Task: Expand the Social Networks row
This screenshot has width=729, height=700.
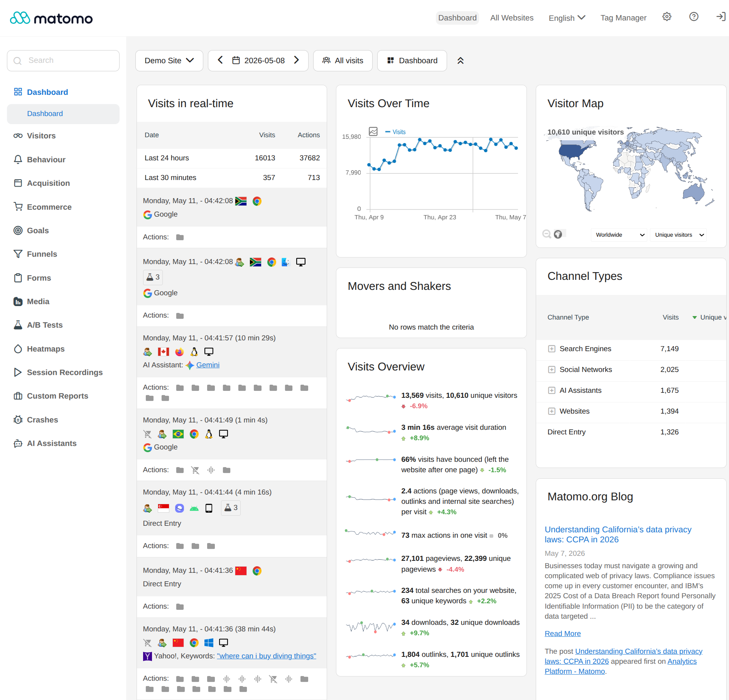Action: (552, 370)
